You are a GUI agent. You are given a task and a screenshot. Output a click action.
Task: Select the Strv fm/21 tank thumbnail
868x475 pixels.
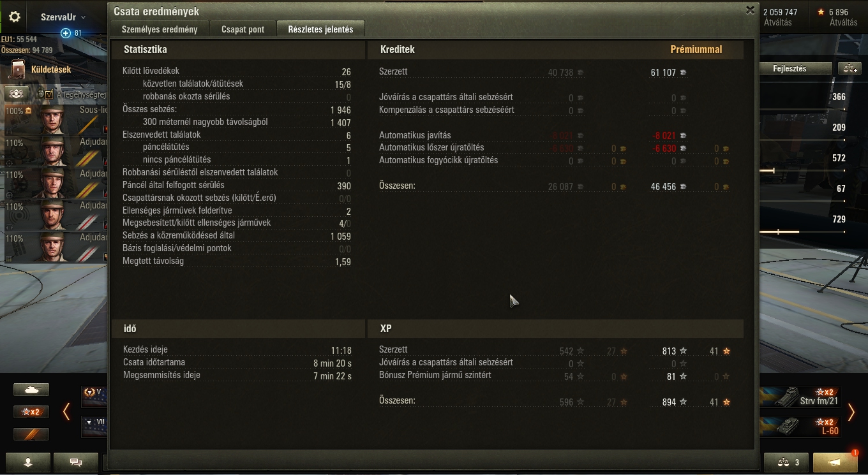pyautogui.click(x=802, y=397)
